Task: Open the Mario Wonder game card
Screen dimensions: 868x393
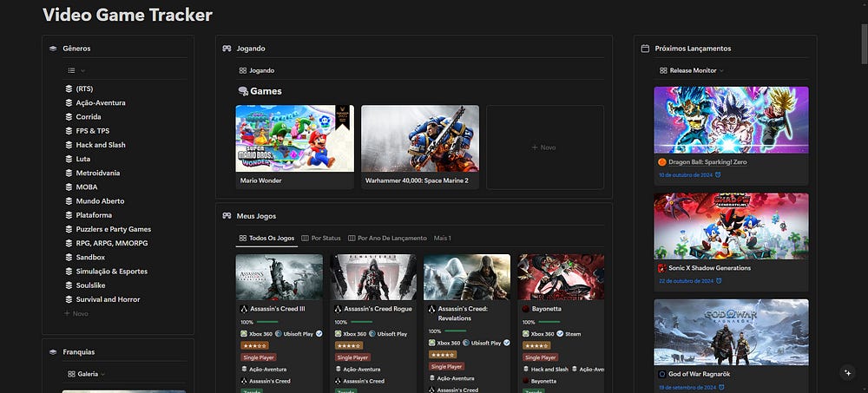Action: [294, 147]
